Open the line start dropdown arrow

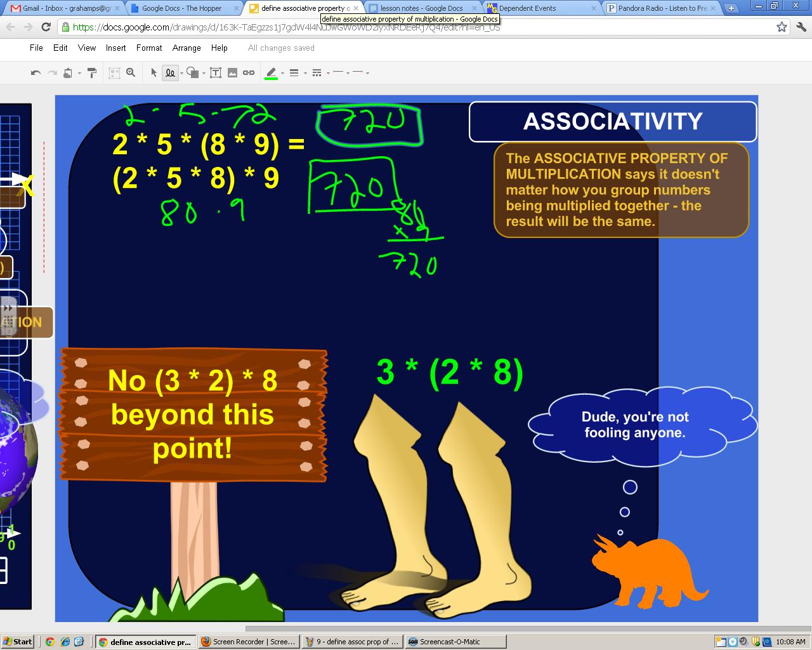pyautogui.click(x=348, y=74)
